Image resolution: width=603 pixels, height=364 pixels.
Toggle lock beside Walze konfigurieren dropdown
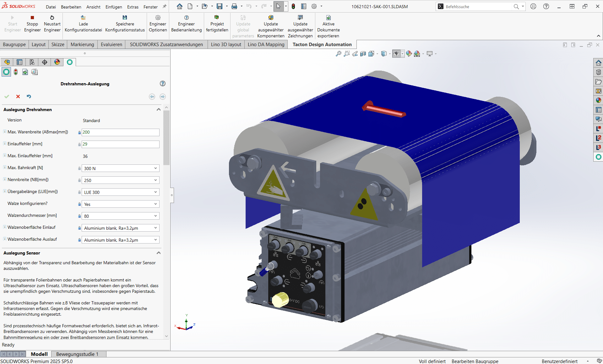(x=79, y=204)
